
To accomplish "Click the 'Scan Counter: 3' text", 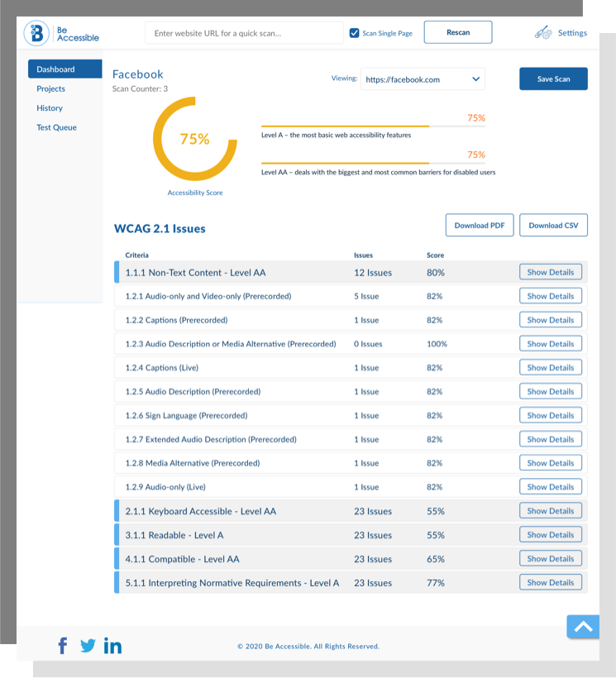I will pos(140,88).
